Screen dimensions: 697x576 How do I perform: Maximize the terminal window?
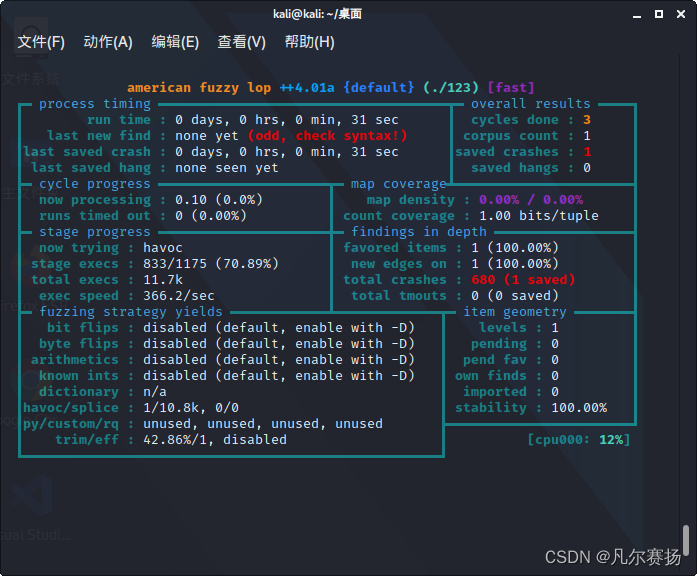pyautogui.click(x=659, y=14)
